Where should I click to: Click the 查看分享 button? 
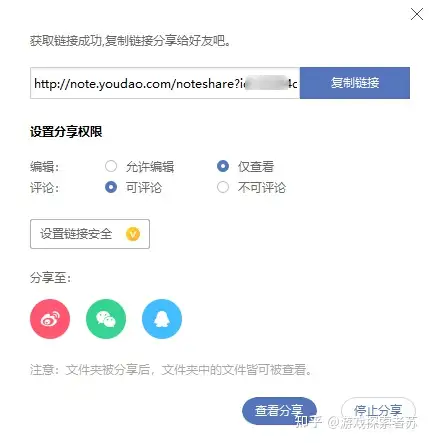(279, 411)
